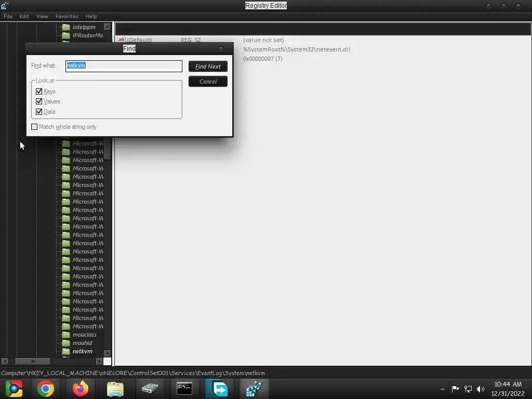The width and height of the screenshot is (532, 399).
Task: Open the Edit menu
Action: [24, 16]
